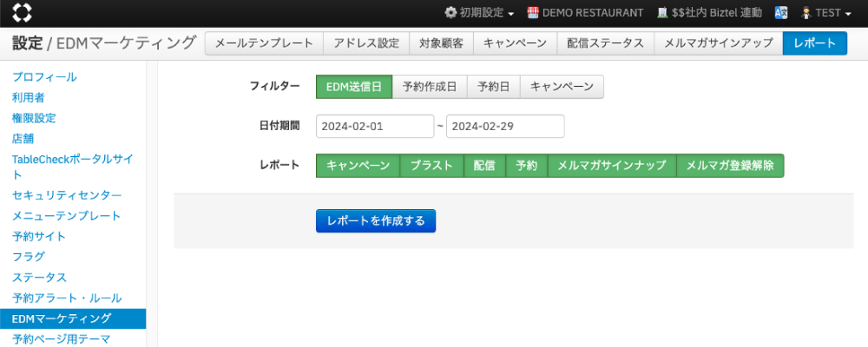Screen dimensions: 868x347
Task: Click the language translate icon
Action: pos(781,13)
